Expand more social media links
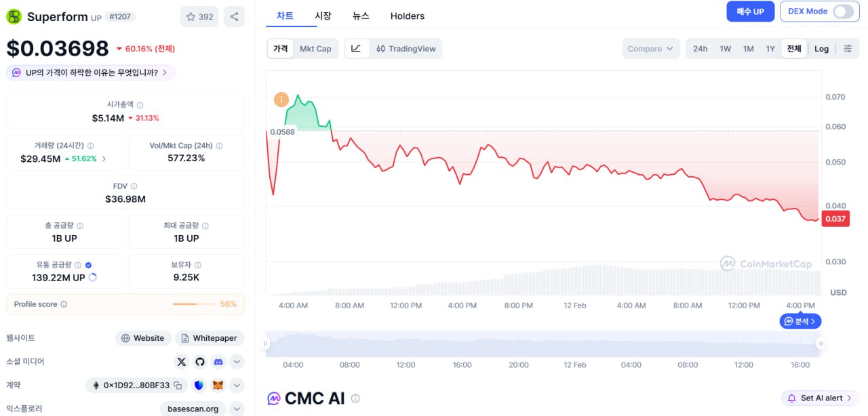The height and width of the screenshot is (416, 868). click(237, 362)
